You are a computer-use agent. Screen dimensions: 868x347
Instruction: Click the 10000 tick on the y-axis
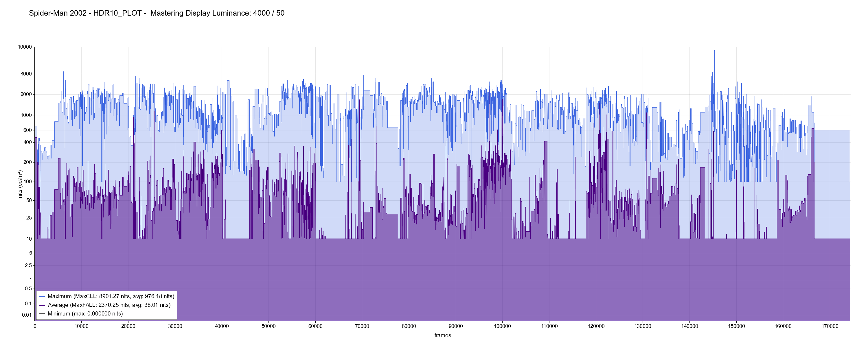pos(25,47)
